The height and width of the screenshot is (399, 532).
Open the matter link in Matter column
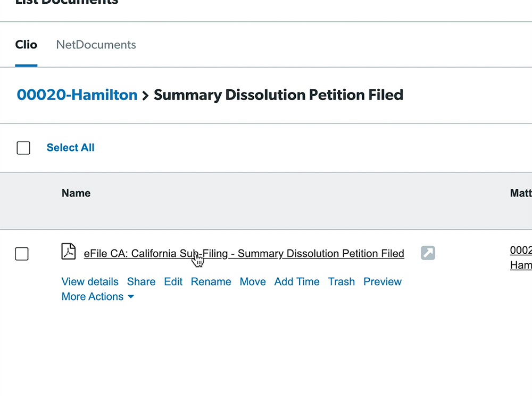(521, 257)
